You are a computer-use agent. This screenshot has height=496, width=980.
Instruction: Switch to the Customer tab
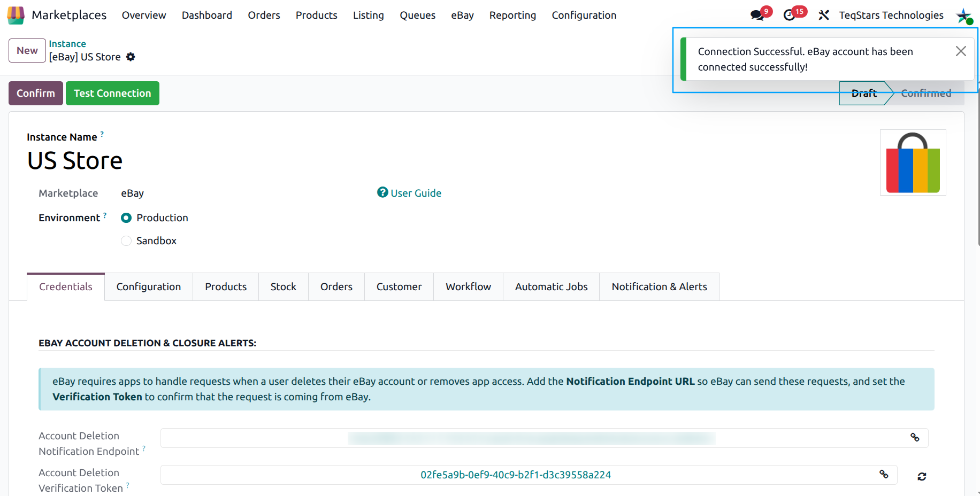[x=399, y=286]
